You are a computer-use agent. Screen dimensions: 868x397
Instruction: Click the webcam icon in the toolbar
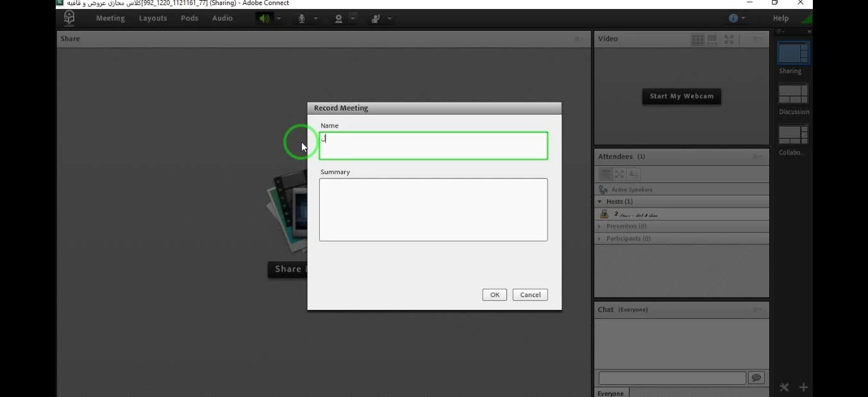pos(338,19)
